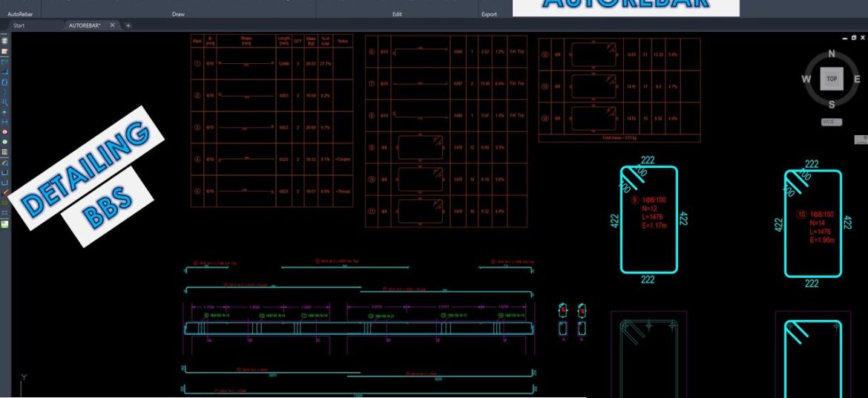The width and height of the screenshot is (868, 398).
Task: Click the circled mark 9 in the stirrup detail
Action: (x=635, y=200)
